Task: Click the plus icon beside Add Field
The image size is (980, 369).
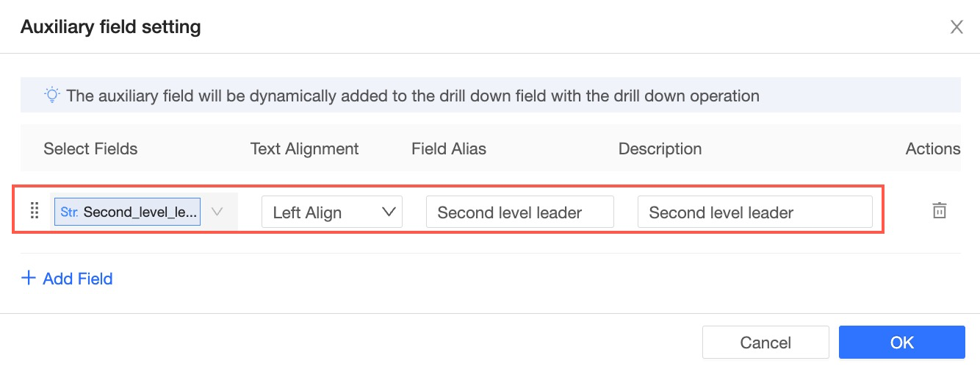Action: (x=29, y=279)
